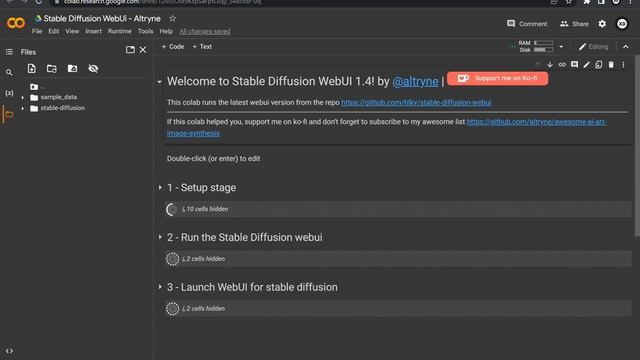Click the upload to session storage icon
This screenshot has height=360, width=640.
[x=31, y=69]
